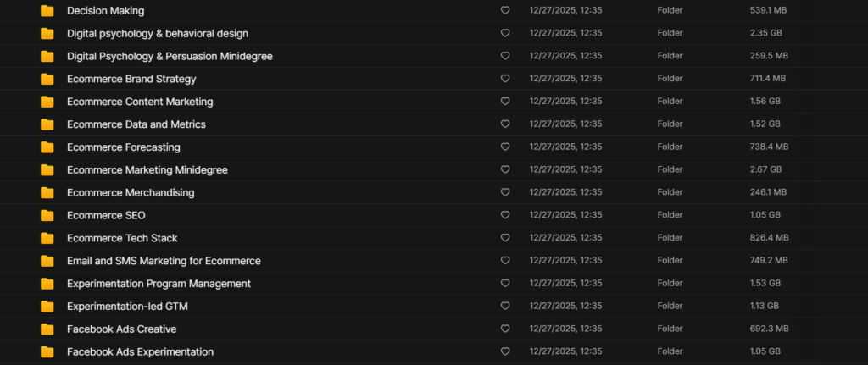Select the Facebook Ads Experimentation row name
Viewport: 868px width, 365px height.
(x=140, y=351)
